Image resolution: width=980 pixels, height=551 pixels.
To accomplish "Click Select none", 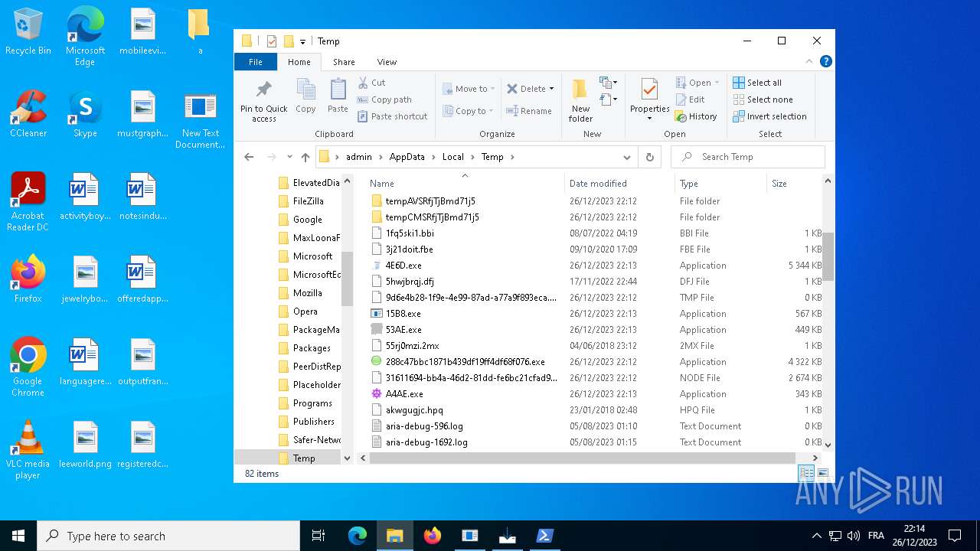I will [763, 99].
